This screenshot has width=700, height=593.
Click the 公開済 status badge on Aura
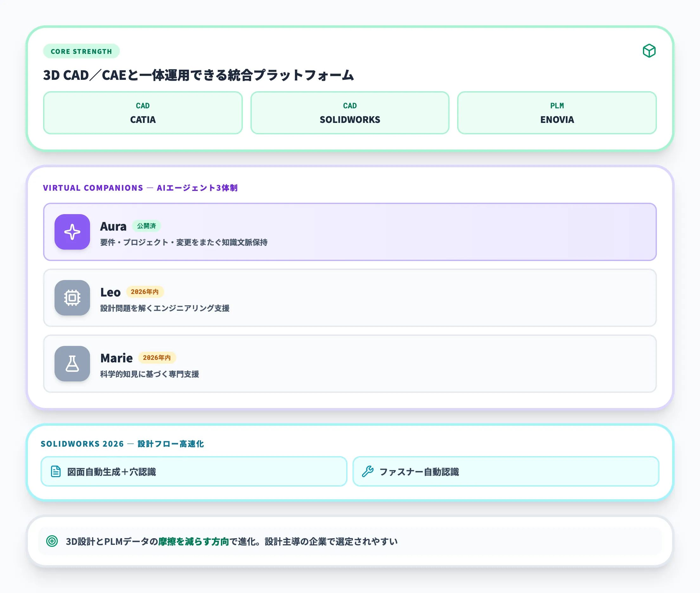146,226
